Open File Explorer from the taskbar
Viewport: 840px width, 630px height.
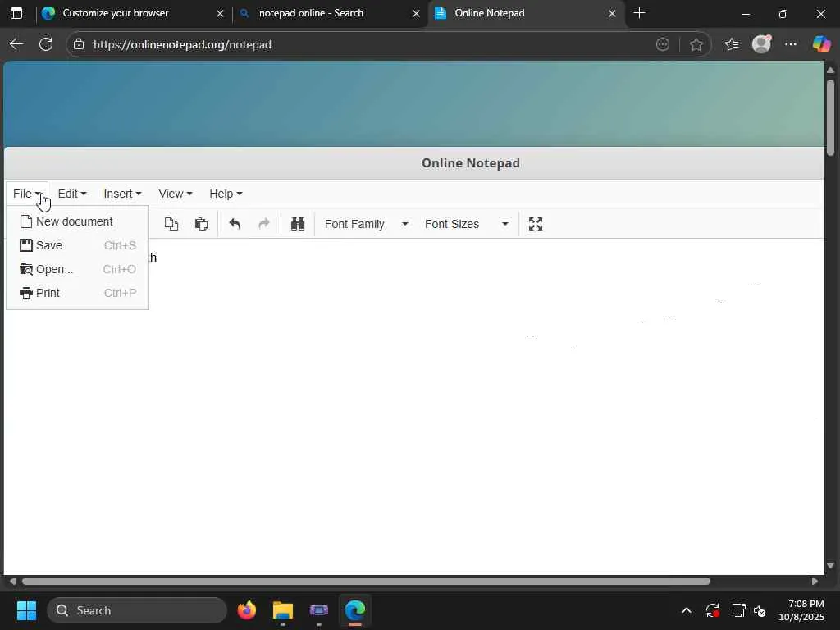click(283, 610)
